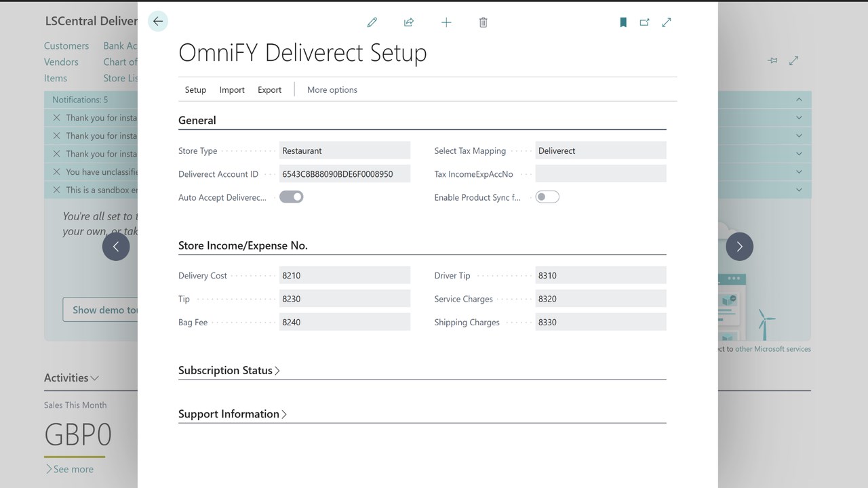Open the Import menu
Image resolution: width=868 pixels, height=488 pixels.
coord(232,89)
